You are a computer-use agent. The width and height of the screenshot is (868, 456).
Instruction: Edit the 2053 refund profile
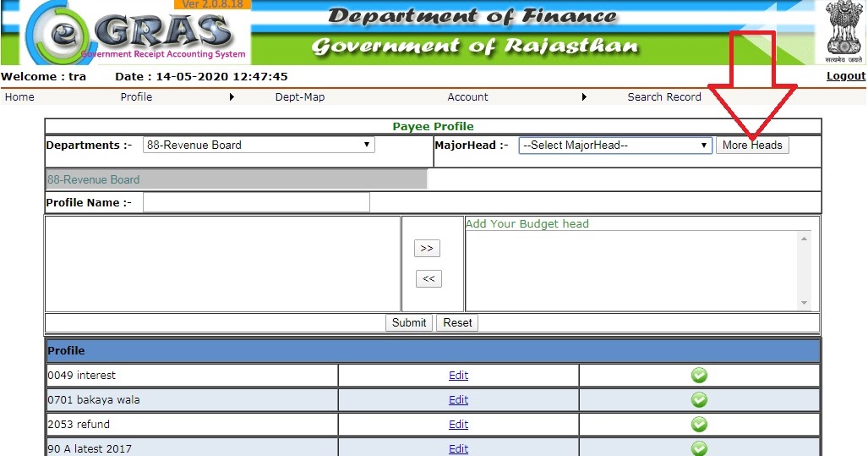458,424
